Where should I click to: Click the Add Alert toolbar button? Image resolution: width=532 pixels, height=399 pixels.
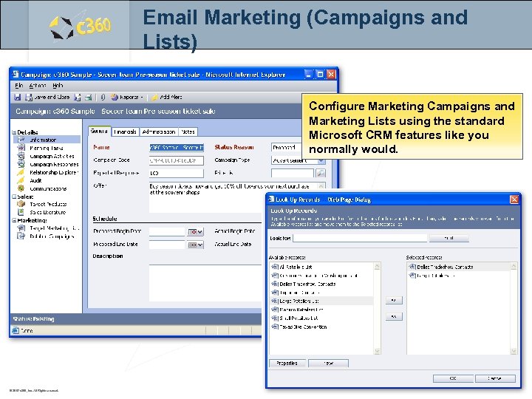click(166, 98)
